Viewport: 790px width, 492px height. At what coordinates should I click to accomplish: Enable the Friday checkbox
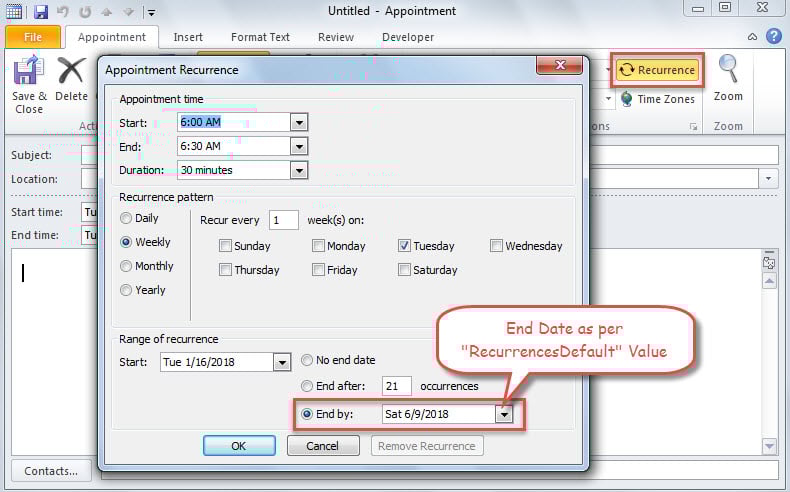click(318, 270)
